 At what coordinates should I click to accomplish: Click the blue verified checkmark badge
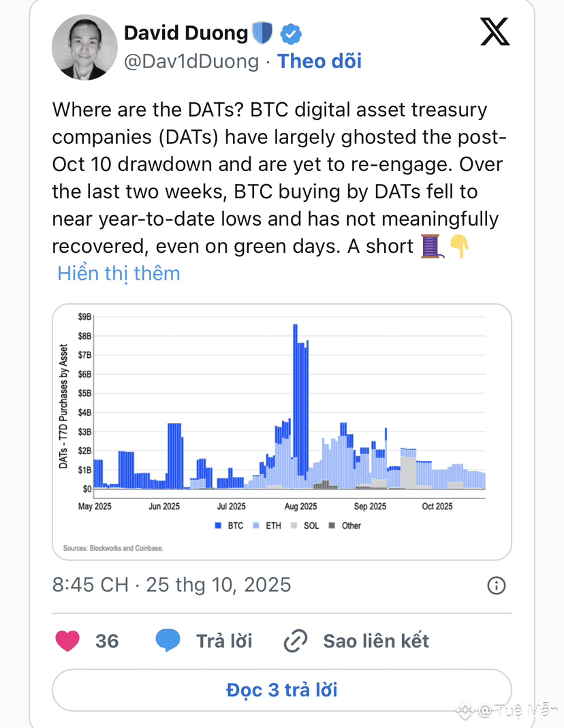tap(292, 33)
